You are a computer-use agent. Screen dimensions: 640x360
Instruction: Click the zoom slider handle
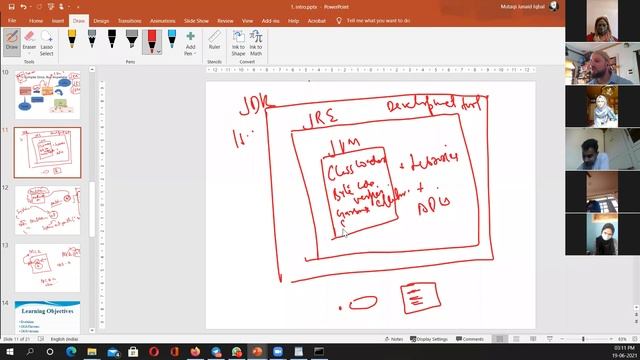[583, 339]
